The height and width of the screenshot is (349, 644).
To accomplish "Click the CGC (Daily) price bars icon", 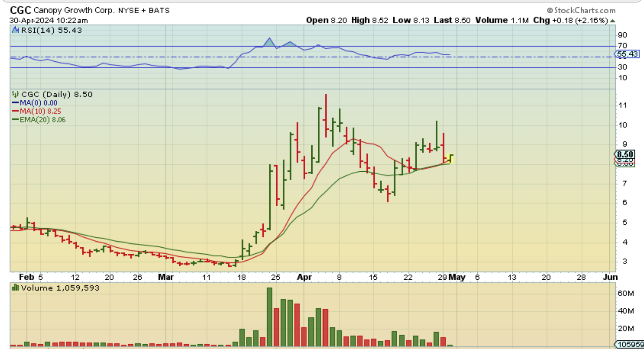I will coord(15,94).
